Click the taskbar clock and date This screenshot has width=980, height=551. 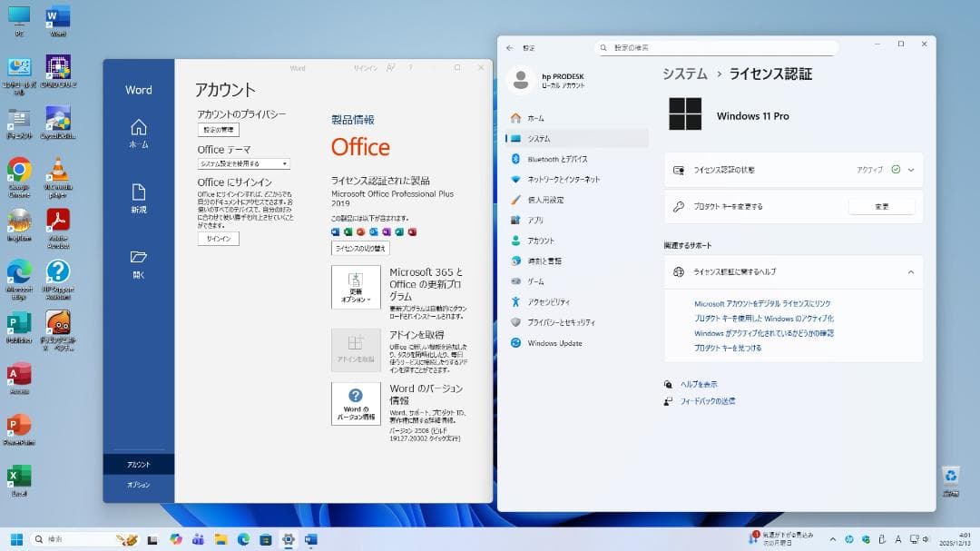(x=955, y=539)
